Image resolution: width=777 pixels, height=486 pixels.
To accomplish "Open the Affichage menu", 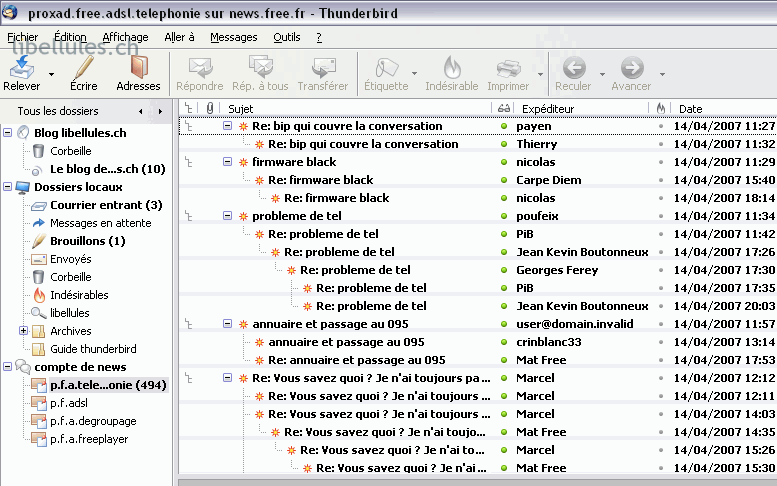I will pos(125,37).
